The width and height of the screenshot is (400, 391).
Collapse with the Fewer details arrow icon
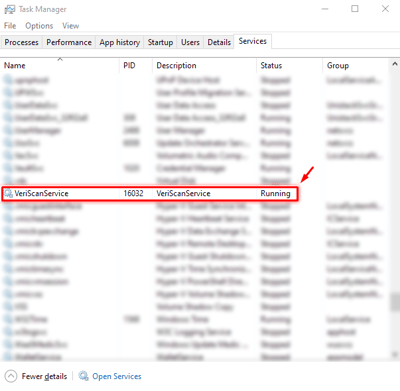click(11, 376)
